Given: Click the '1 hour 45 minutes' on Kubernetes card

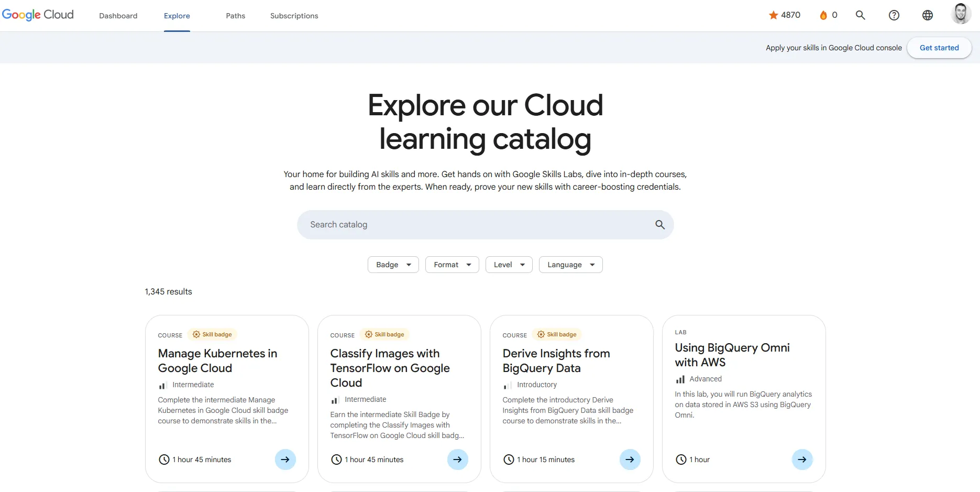Looking at the screenshot, I should [x=202, y=460].
